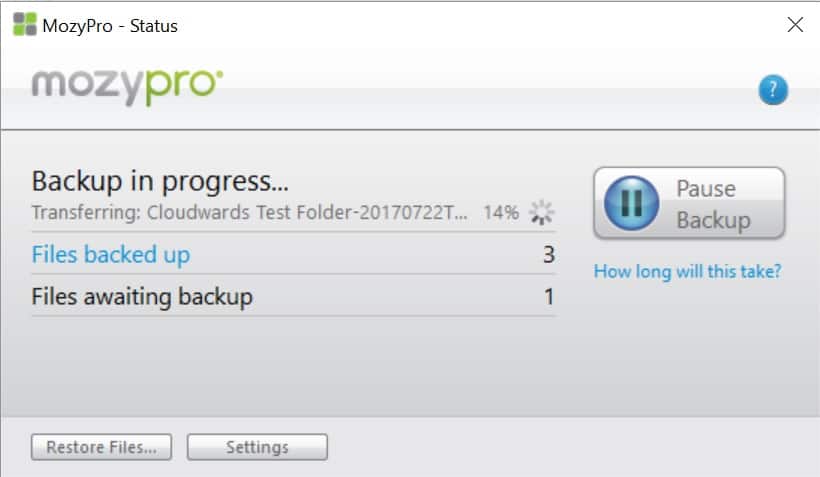Open the Settings button
The width and height of the screenshot is (820, 477).
(257, 447)
